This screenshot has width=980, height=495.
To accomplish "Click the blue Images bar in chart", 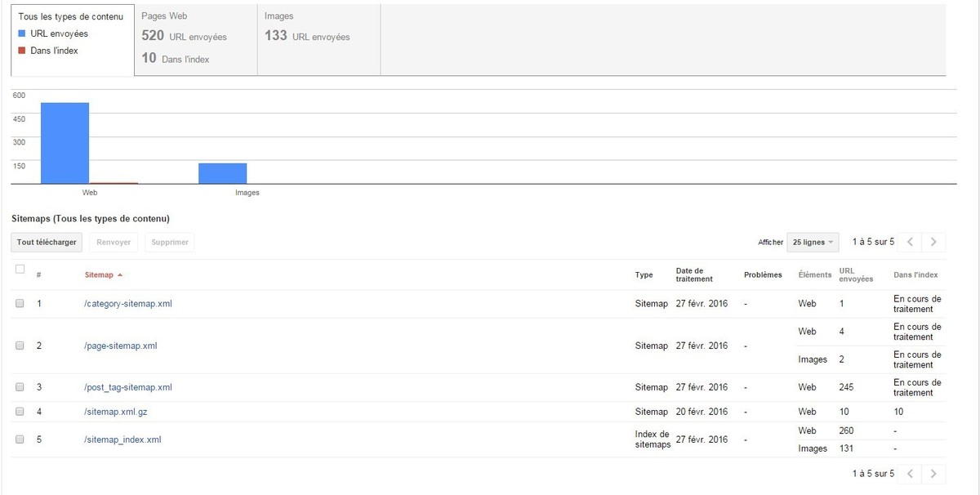I will [222, 174].
